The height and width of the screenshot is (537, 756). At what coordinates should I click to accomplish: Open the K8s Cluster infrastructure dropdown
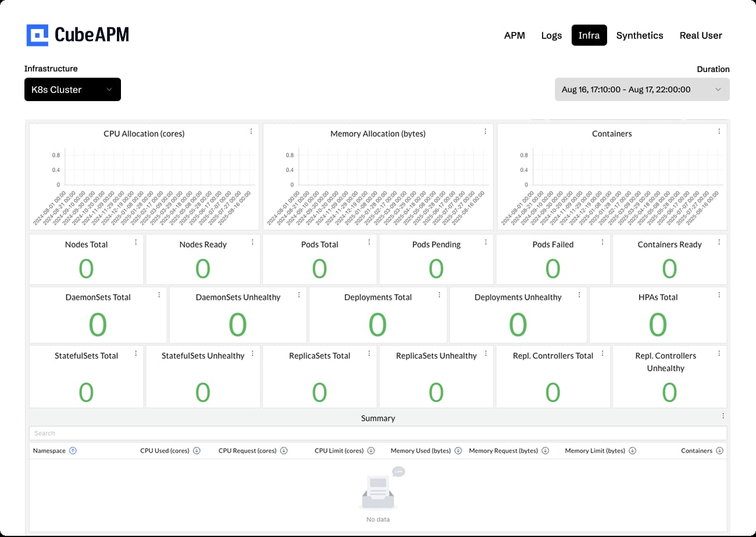click(72, 90)
